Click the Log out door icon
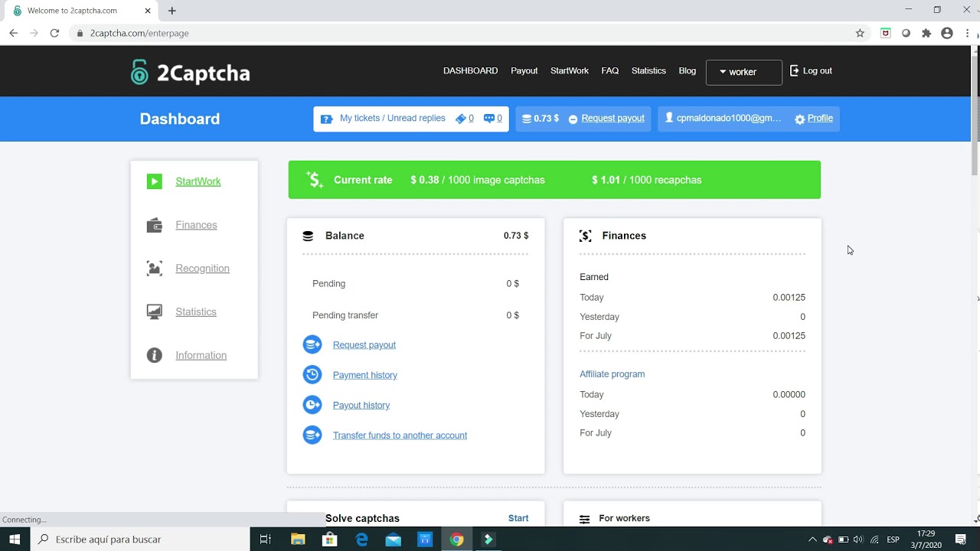 click(795, 70)
